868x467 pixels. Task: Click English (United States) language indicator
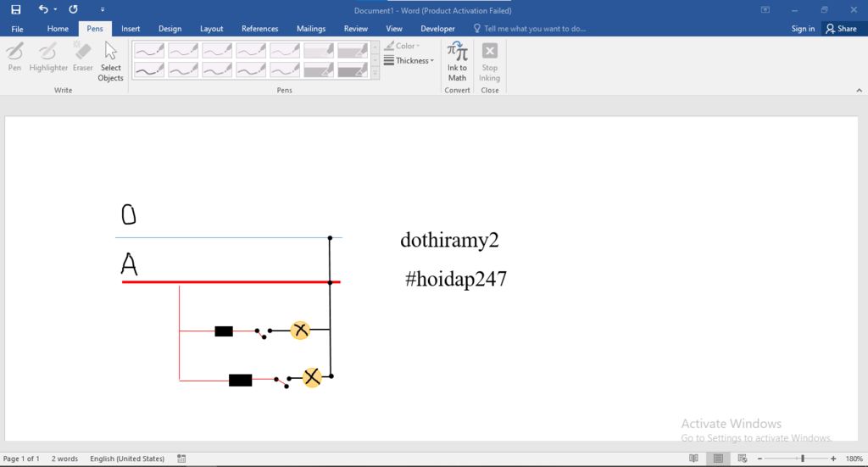(x=127, y=459)
